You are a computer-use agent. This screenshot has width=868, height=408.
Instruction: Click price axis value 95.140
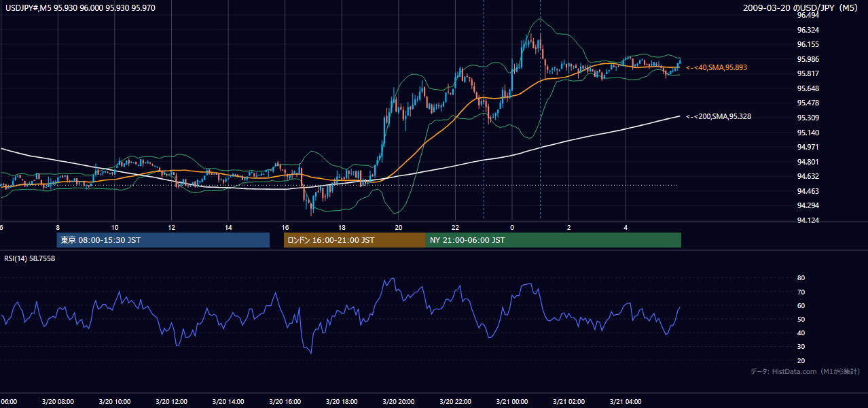[807, 132]
